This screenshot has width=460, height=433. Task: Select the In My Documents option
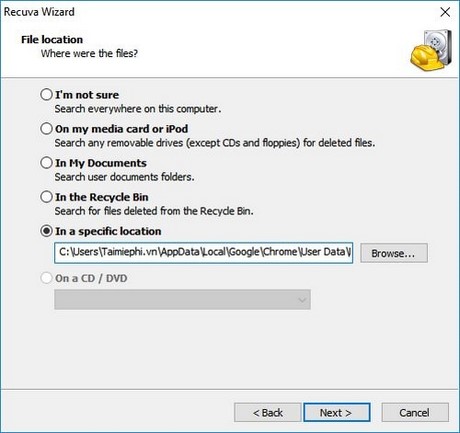tap(46, 163)
